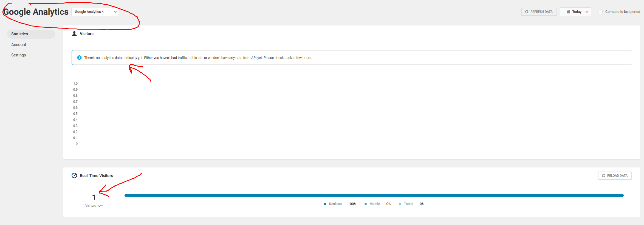Screen dimensions: 644x225
Task: Click the reload arrow icon on RELOAD DATA
Action: [603, 176]
